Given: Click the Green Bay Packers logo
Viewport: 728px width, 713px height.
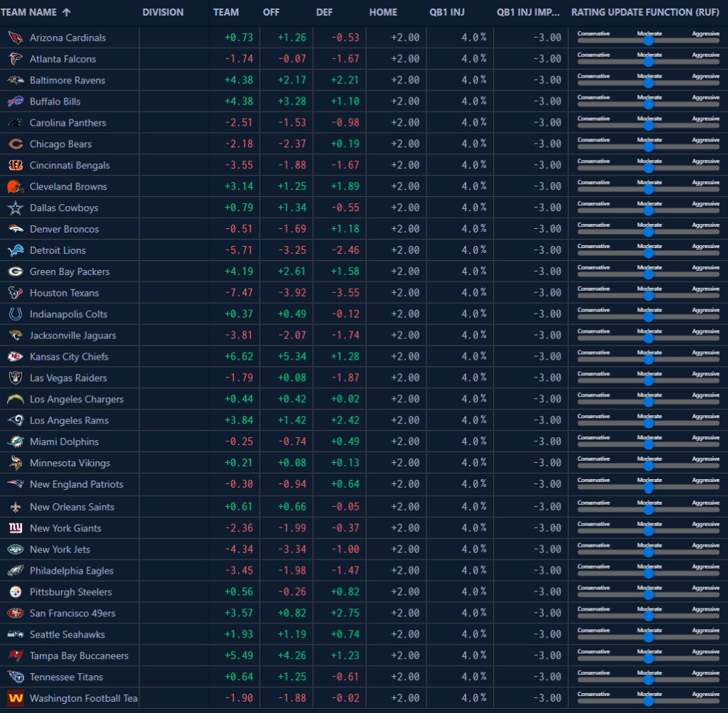Looking at the screenshot, I should point(16,272).
